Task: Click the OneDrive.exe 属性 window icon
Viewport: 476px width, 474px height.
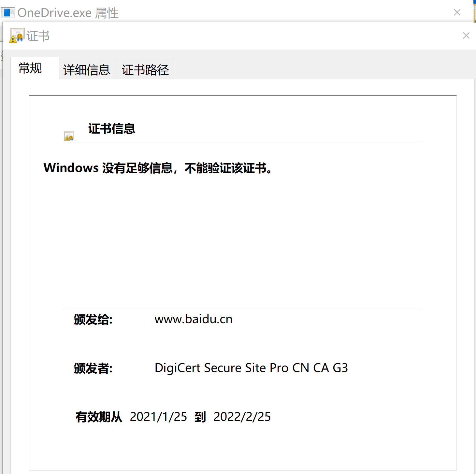Action: (7, 12)
